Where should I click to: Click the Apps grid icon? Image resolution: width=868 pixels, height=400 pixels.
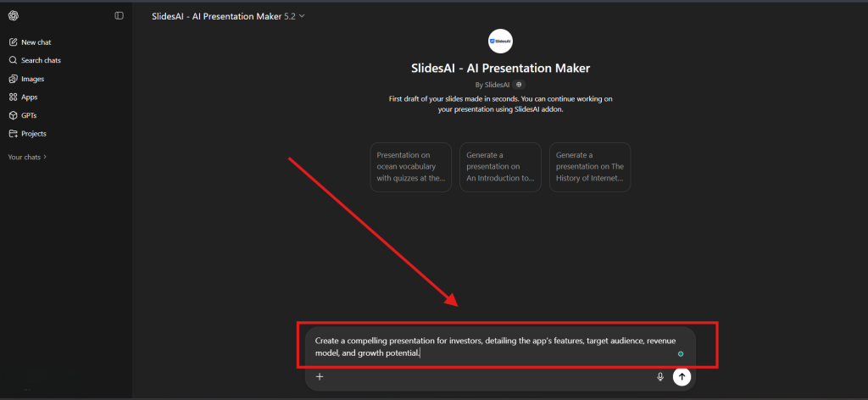pyautogui.click(x=14, y=97)
